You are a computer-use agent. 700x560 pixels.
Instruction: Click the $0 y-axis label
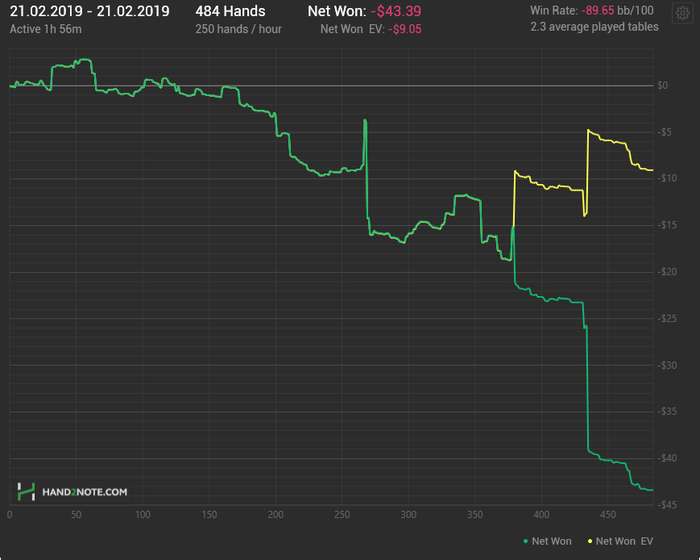click(x=662, y=85)
